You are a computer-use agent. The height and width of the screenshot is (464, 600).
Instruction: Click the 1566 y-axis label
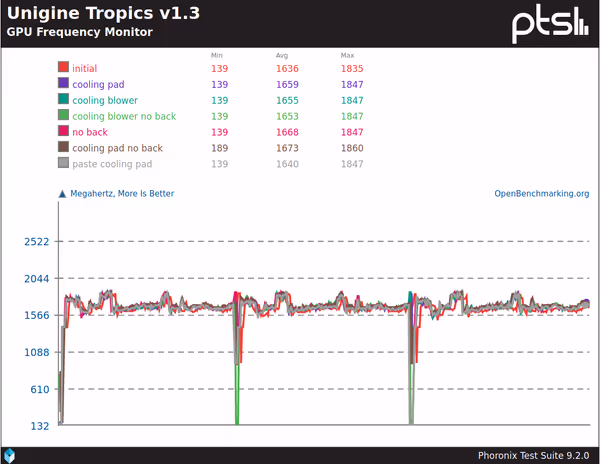(x=37, y=316)
